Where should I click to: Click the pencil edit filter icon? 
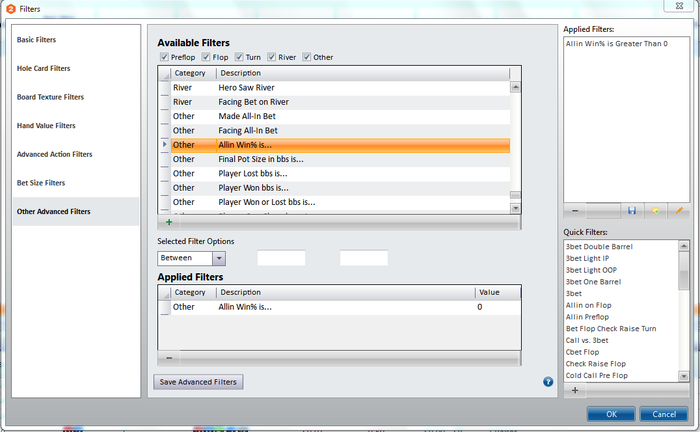coord(679,211)
